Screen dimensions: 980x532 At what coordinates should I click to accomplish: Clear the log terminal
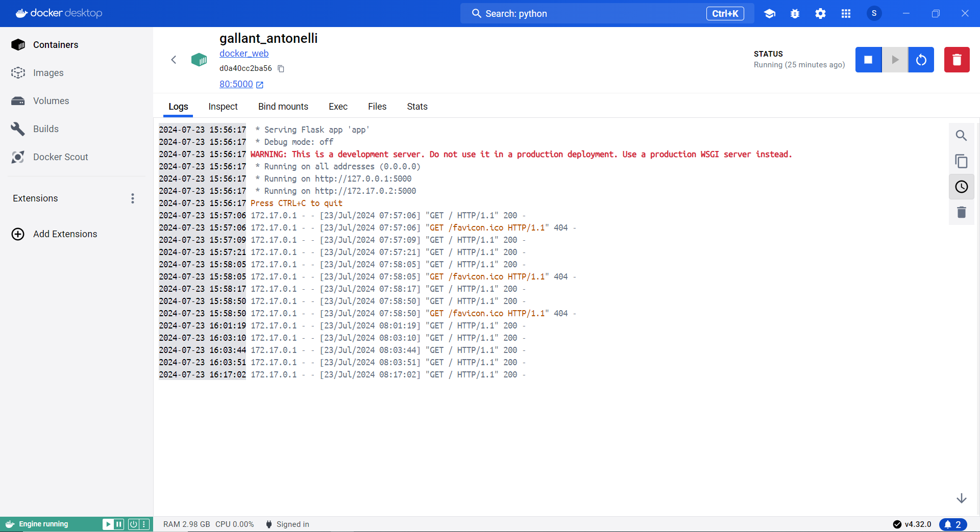click(x=962, y=212)
